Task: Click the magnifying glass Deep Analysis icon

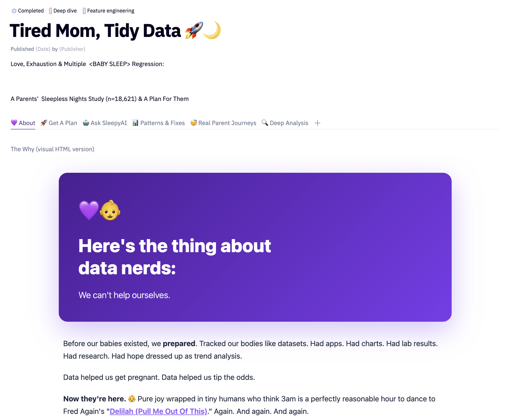Action: pos(265,123)
